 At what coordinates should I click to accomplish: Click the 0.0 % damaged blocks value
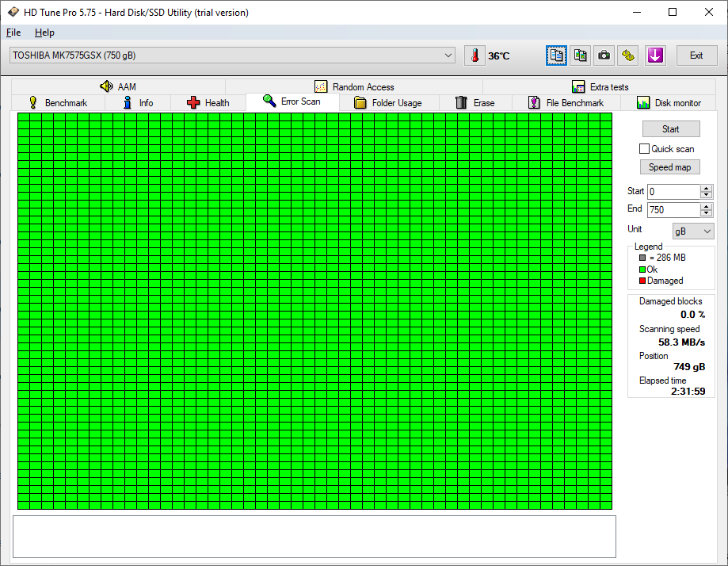pos(692,315)
